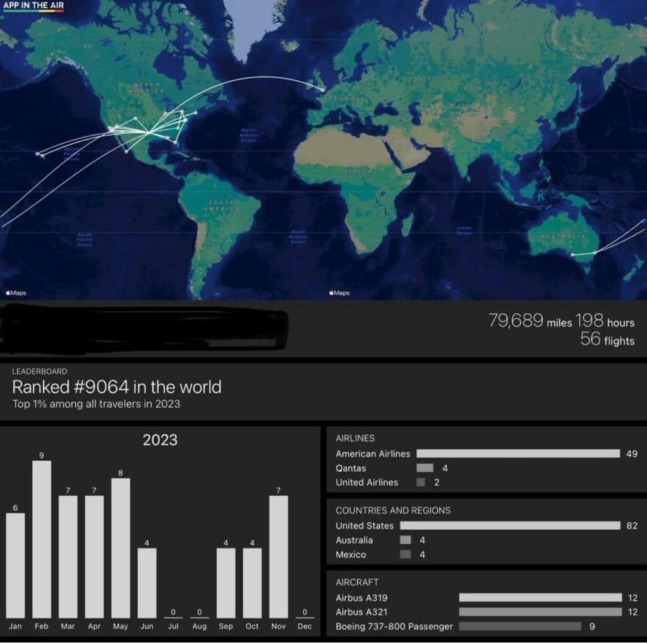
Task: Click the Airbus A321 aircraft bar
Action: [x=541, y=612]
